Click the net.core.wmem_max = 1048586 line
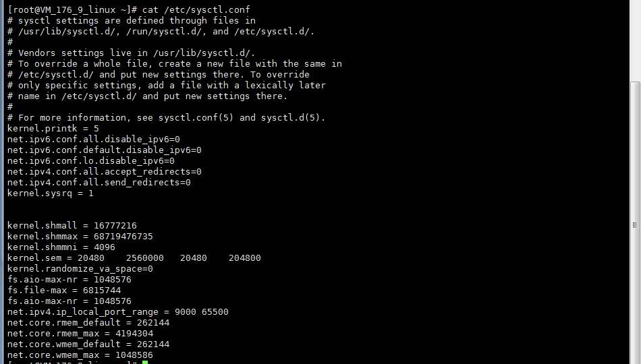 (80, 355)
